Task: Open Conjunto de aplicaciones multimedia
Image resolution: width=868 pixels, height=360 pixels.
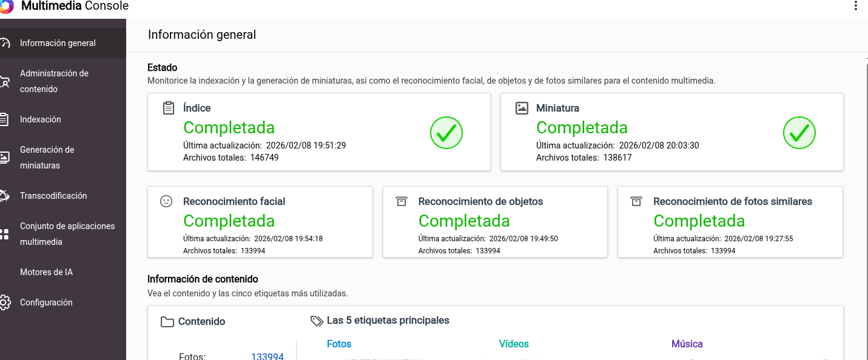Action: [x=67, y=234]
